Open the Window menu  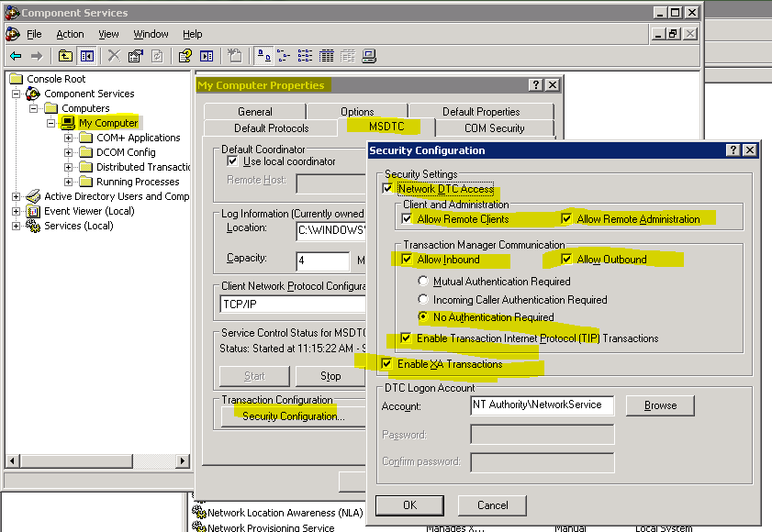pyautogui.click(x=151, y=34)
